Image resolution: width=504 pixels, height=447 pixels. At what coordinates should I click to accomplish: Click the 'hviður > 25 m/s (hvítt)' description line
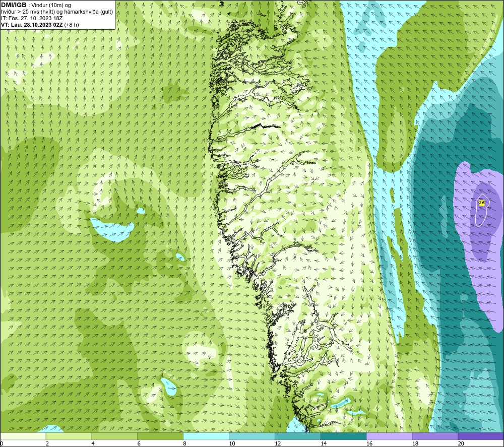(x=57, y=12)
